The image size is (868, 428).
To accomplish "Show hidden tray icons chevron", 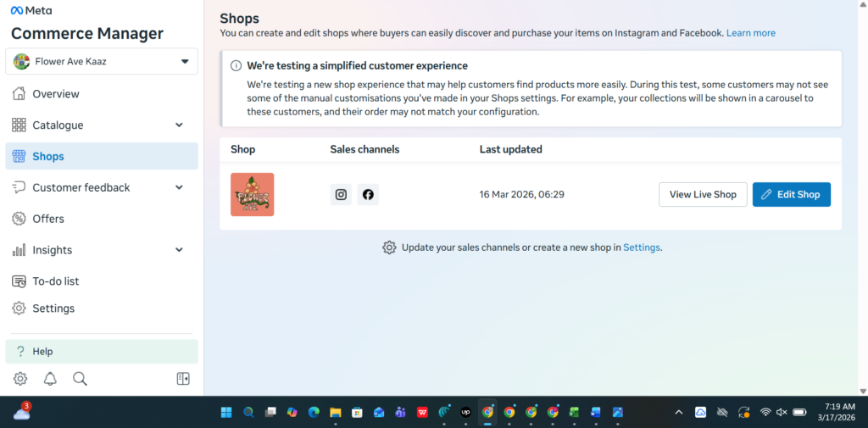I will pos(679,412).
